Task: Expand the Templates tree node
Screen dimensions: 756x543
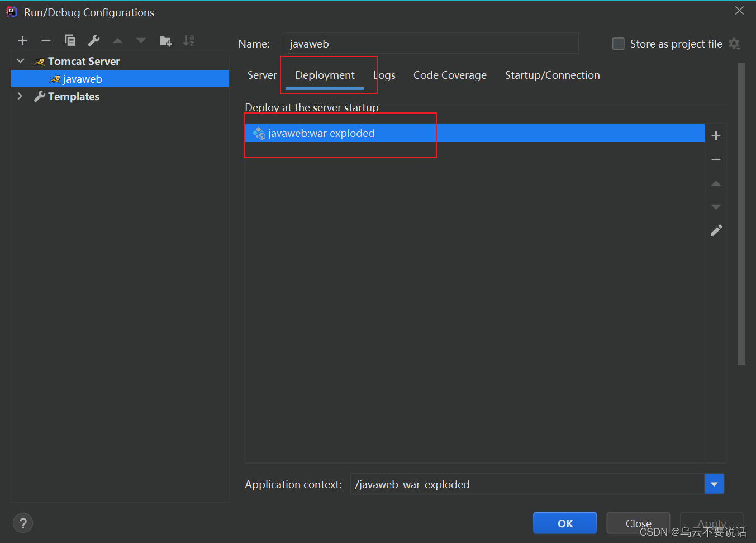Action: pos(20,96)
